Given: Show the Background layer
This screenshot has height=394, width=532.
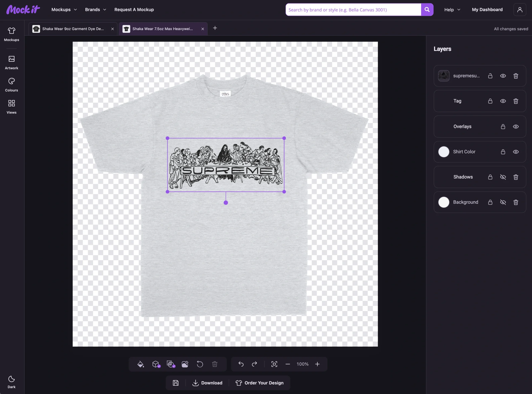Looking at the screenshot, I should point(503,202).
